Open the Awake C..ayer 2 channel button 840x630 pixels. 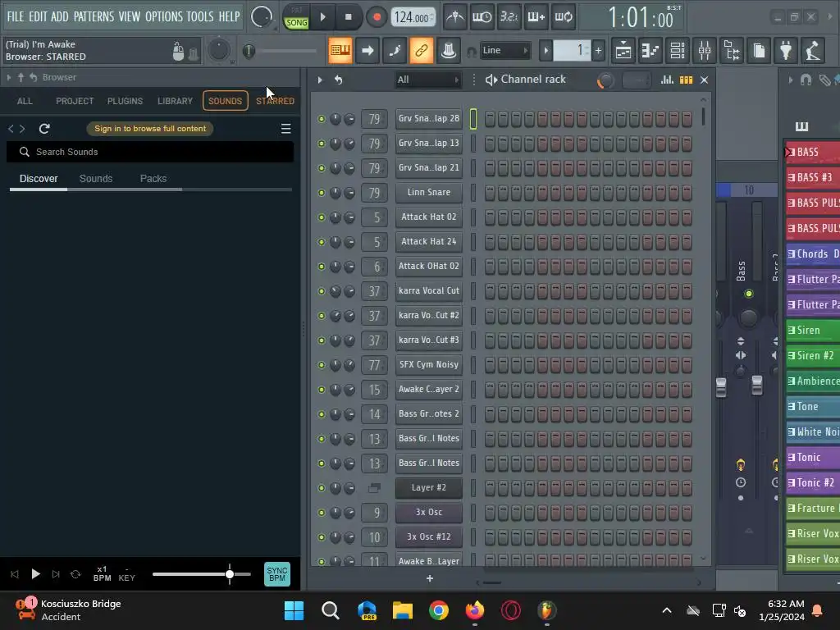click(x=428, y=390)
